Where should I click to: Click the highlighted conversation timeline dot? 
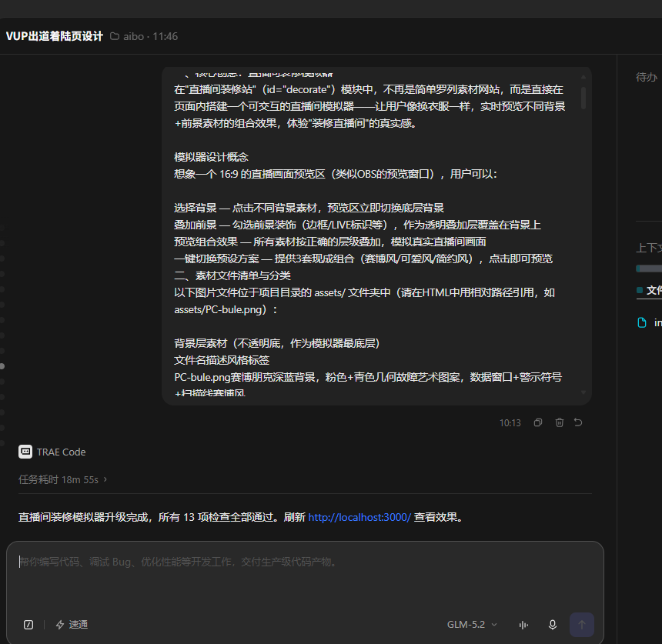(2, 366)
